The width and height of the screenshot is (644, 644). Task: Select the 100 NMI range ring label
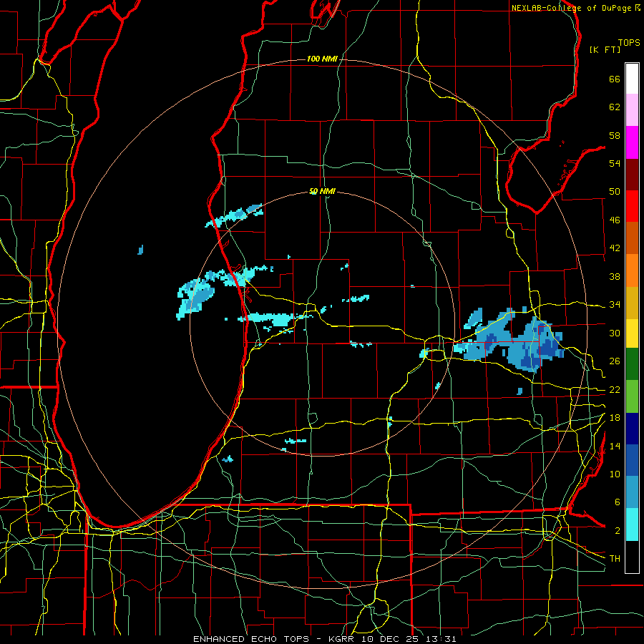point(322,59)
